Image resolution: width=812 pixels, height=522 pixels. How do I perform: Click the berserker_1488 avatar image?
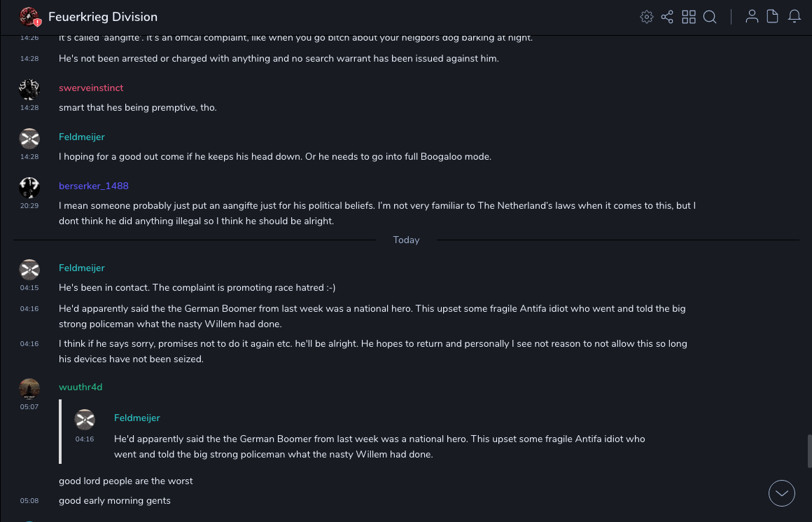pos(29,187)
